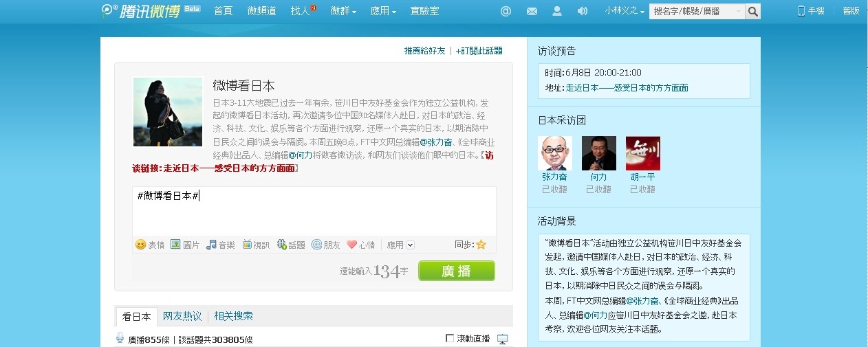
Task: Open the private messages envelope icon
Action: (532, 11)
